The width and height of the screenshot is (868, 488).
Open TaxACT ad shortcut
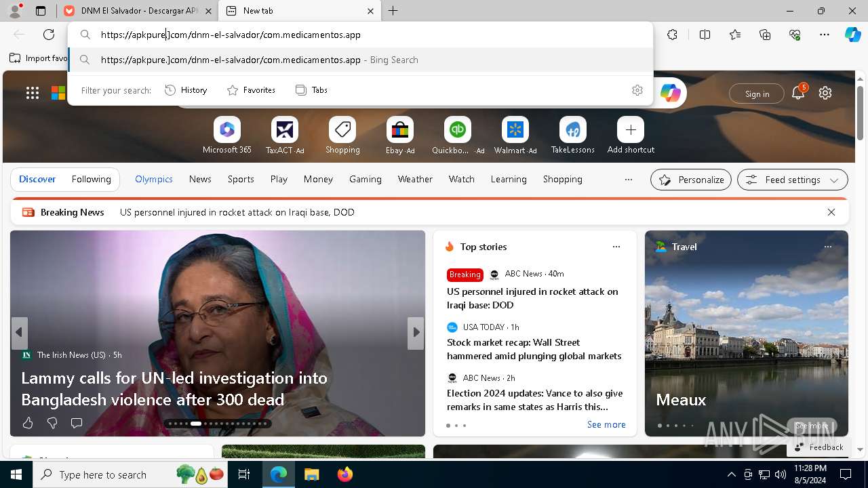coord(285,136)
